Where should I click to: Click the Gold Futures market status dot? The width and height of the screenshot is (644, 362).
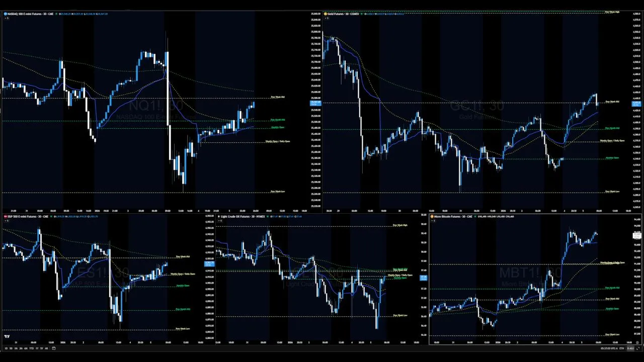point(362,14)
